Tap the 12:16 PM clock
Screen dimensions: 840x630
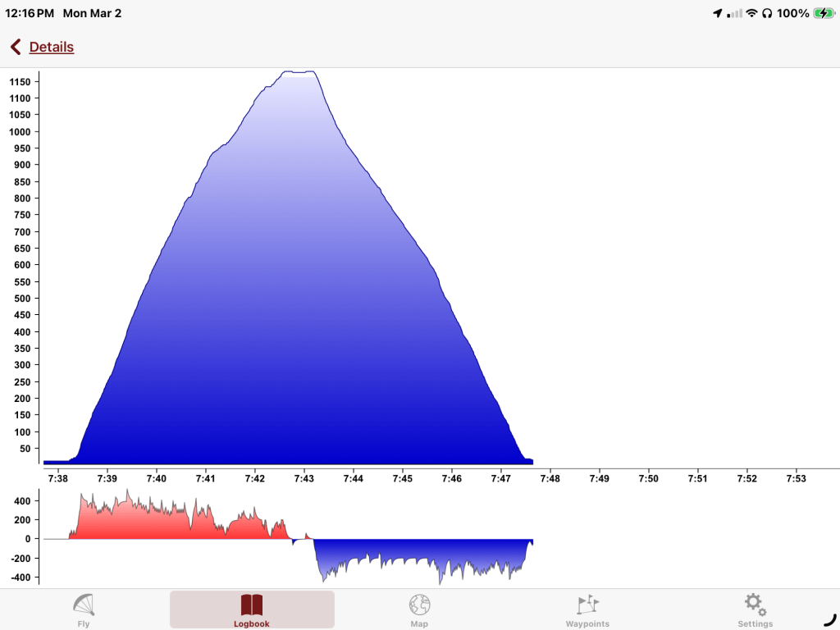tap(30, 13)
